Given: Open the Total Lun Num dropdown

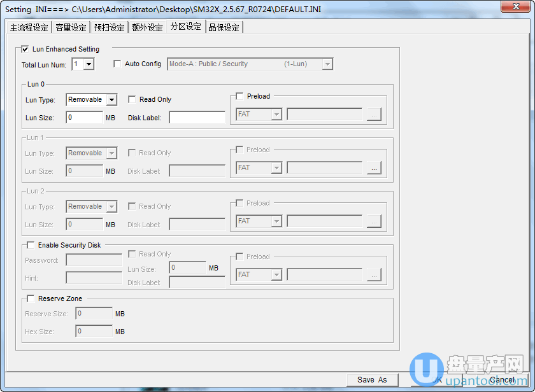Looking at the screenshot, I should tap(89, 64).
